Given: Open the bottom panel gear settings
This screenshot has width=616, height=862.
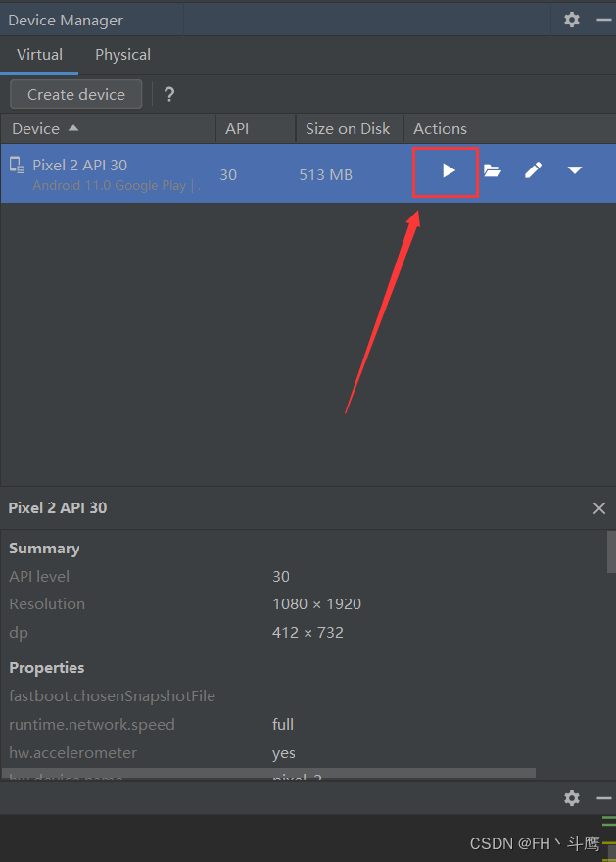Looking at the screenshot, I should [572, 798].
